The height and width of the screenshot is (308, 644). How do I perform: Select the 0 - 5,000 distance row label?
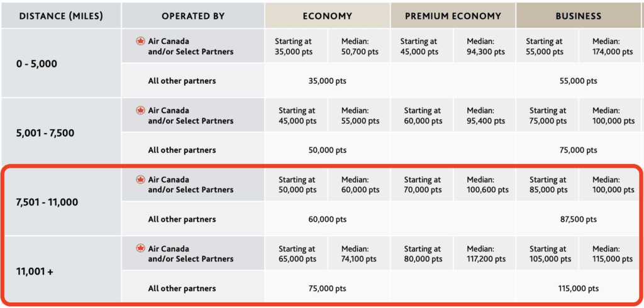point(38,64)
